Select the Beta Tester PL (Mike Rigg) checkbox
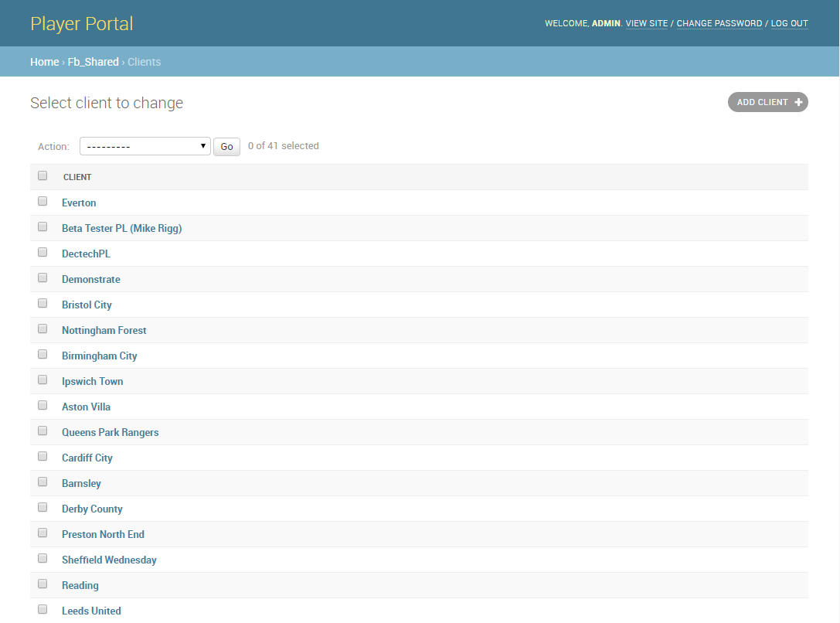840x623 pixels. (x=43, y=226)
